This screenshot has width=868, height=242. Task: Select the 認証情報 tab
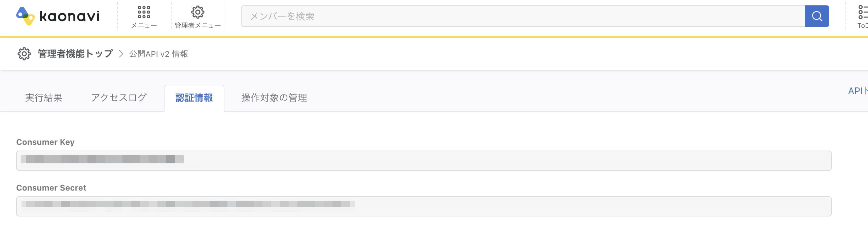click(194, 97)
